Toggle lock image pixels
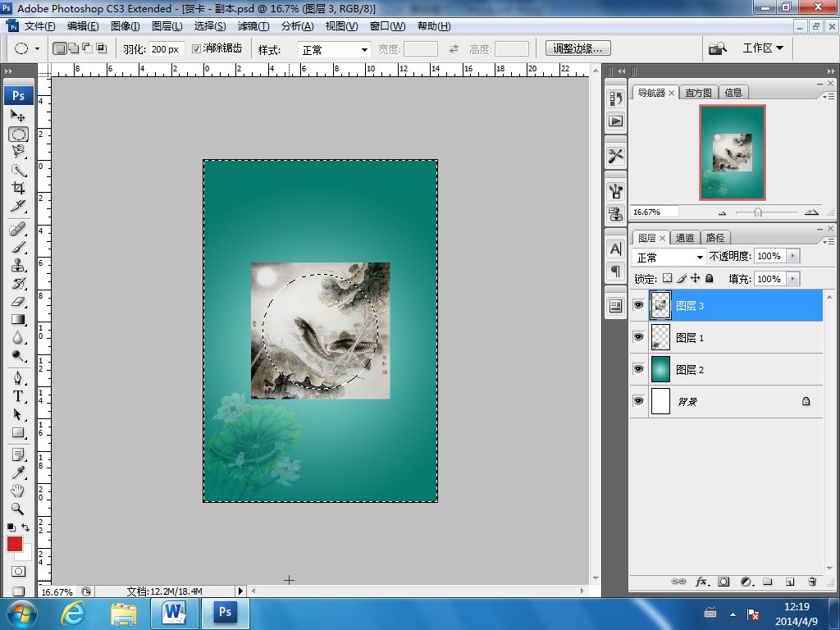840x630 pixels. coord(682,278)
